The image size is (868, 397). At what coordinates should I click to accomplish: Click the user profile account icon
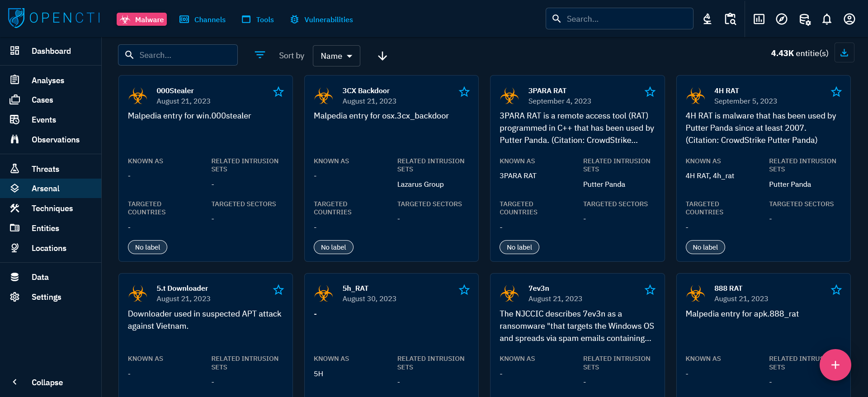coord(849,19)
